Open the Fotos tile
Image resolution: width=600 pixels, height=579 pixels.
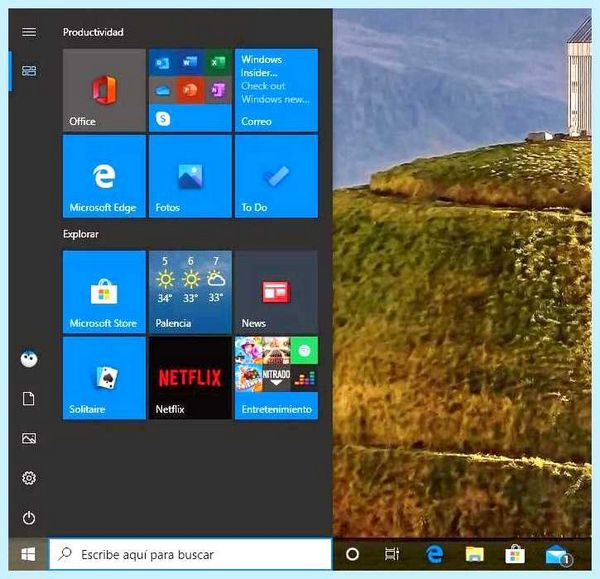[190, 176]
